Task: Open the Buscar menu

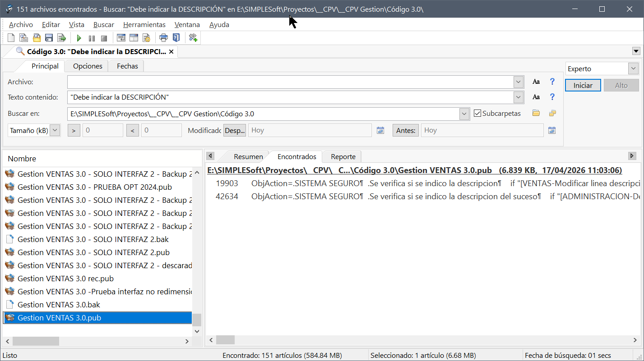Action: 104,25
